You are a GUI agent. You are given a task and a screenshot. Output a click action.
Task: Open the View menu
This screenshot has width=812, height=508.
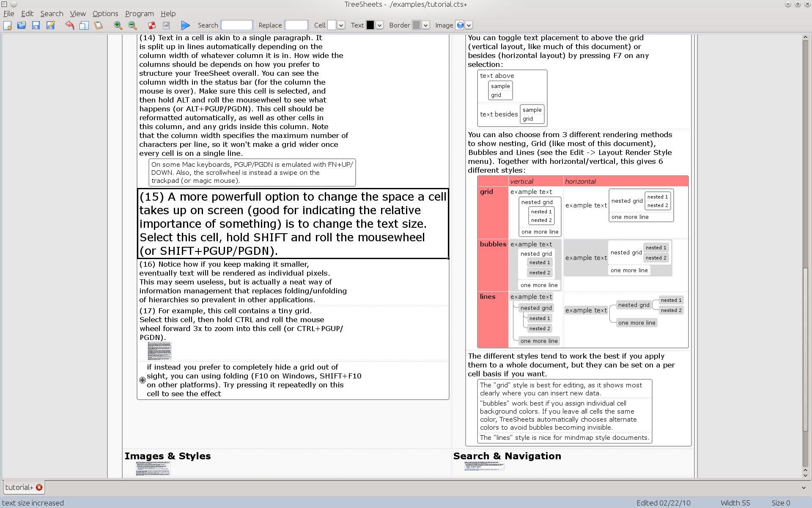pos(78,14)
